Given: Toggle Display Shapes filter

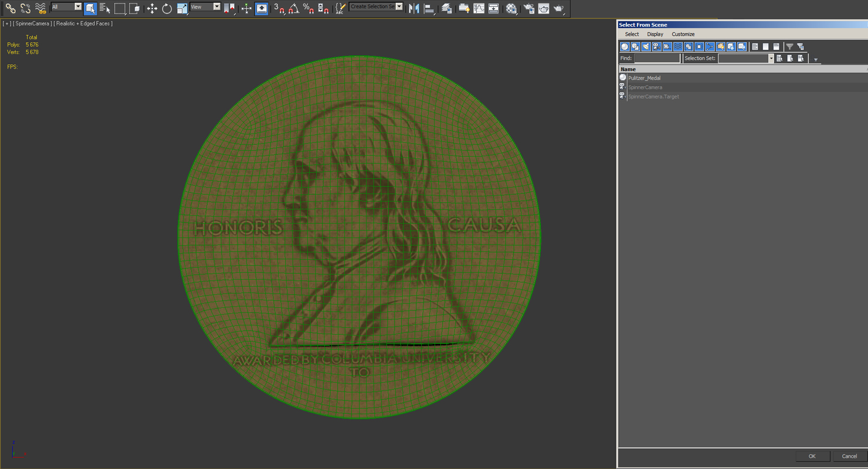Looking at the screenshot, I should (635, 46).
